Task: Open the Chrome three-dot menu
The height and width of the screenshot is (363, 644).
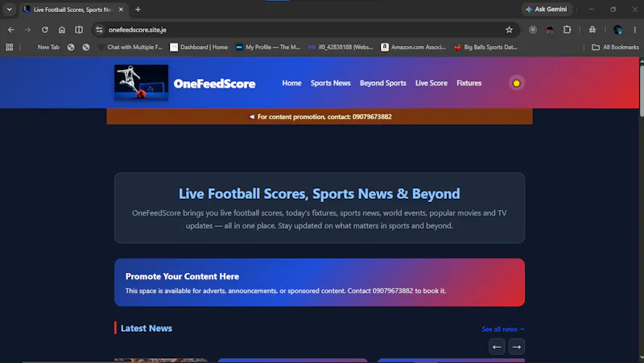Action: (x=635, y=30)
